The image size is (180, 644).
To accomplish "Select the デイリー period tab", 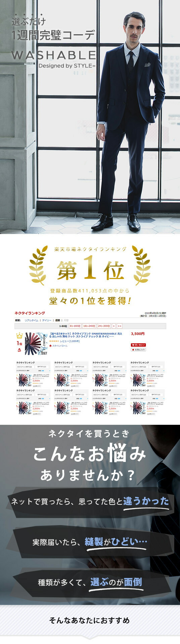I will click(47, 320).
